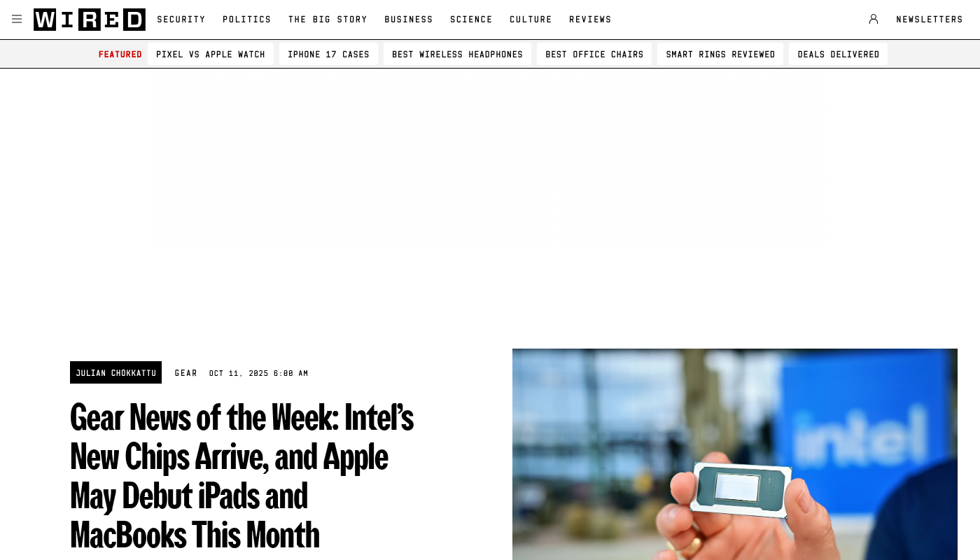Navigate to the Culture section

pos(531,20)
